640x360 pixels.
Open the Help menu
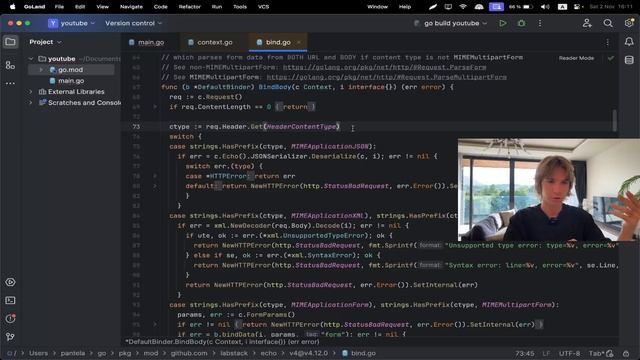[x=404, y=7]
